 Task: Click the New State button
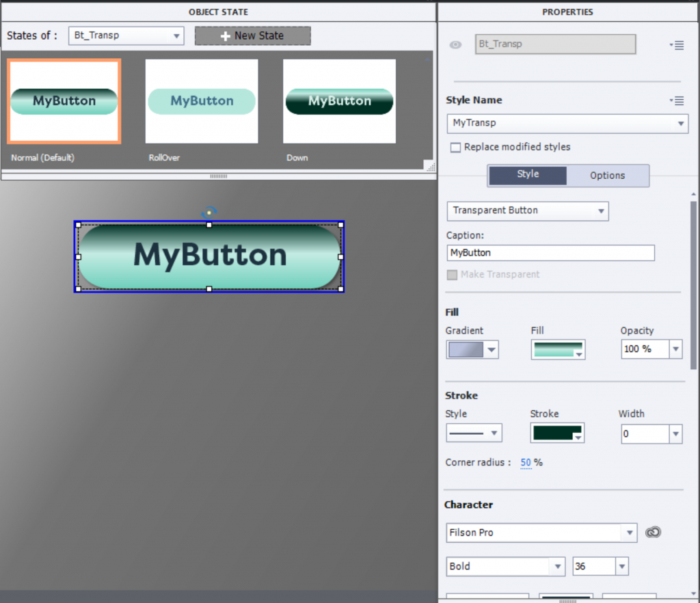pos(252,36)
